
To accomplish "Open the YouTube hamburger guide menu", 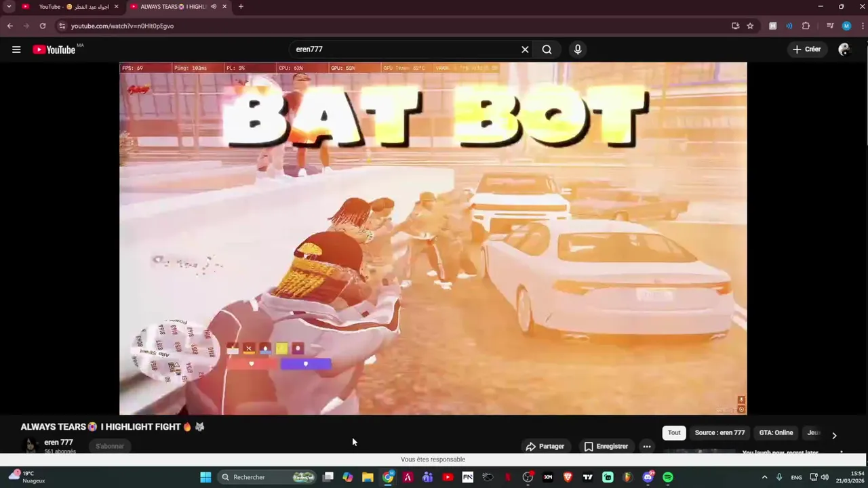I will pos(16,49).
